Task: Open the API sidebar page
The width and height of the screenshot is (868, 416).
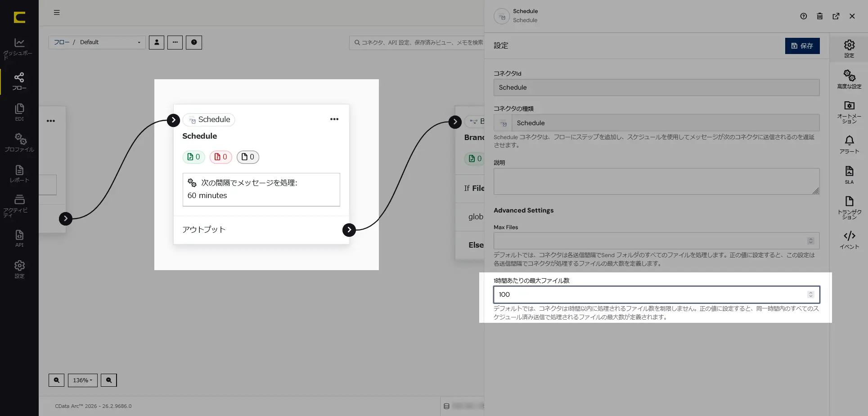Action: (x=19, y=239)
